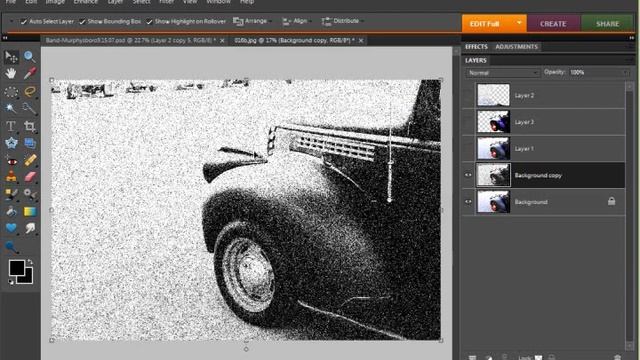Image resolution: width=640 pixels, height=360 pixels.
Task: Collapse the toolbox with double arrows
Action: point(5,38)
